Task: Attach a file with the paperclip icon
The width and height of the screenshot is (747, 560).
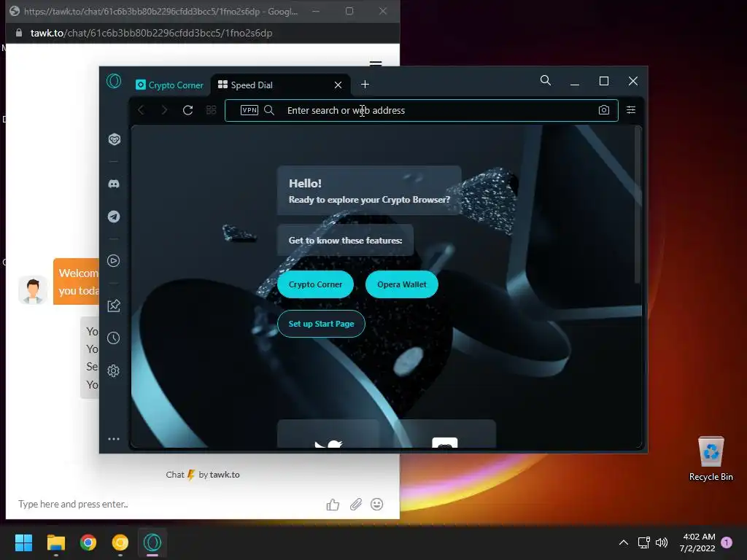Action: pyautogui.click(x=356, y=505)
